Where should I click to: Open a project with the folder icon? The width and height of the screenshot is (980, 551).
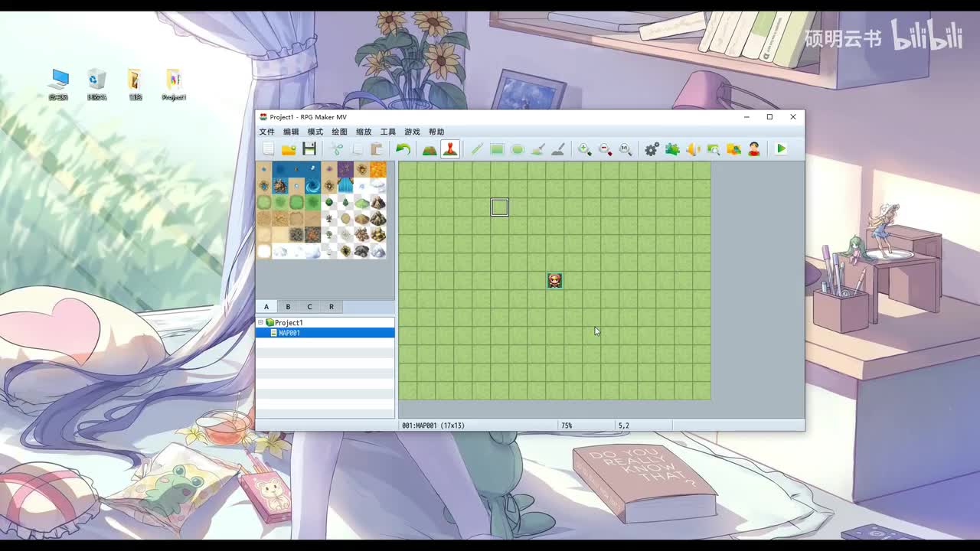coord(289,149)
